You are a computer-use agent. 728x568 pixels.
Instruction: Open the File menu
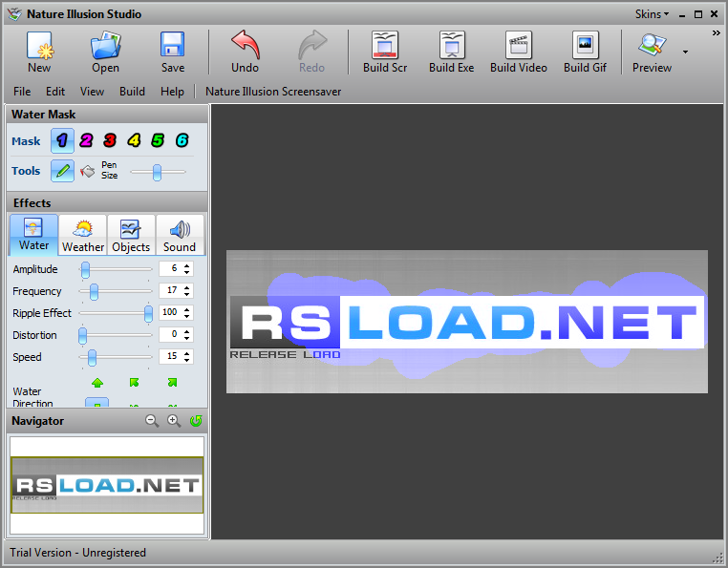(22, 92)
